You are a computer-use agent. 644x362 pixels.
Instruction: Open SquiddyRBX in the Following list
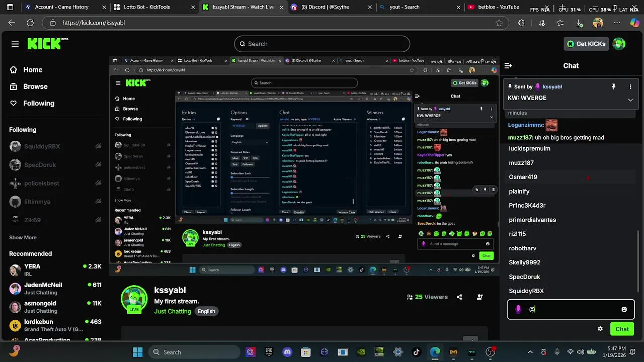[55, 146]
